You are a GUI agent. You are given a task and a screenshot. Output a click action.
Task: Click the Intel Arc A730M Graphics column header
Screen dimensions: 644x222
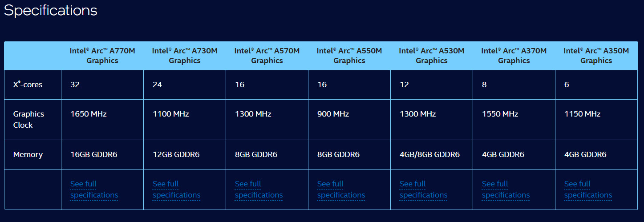coord(185,56)
